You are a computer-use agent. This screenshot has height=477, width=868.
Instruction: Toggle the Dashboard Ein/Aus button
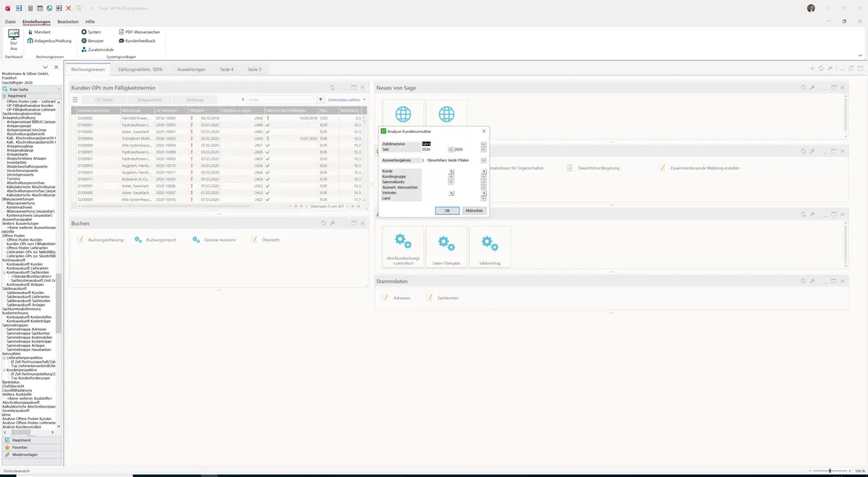coord(14,39)
